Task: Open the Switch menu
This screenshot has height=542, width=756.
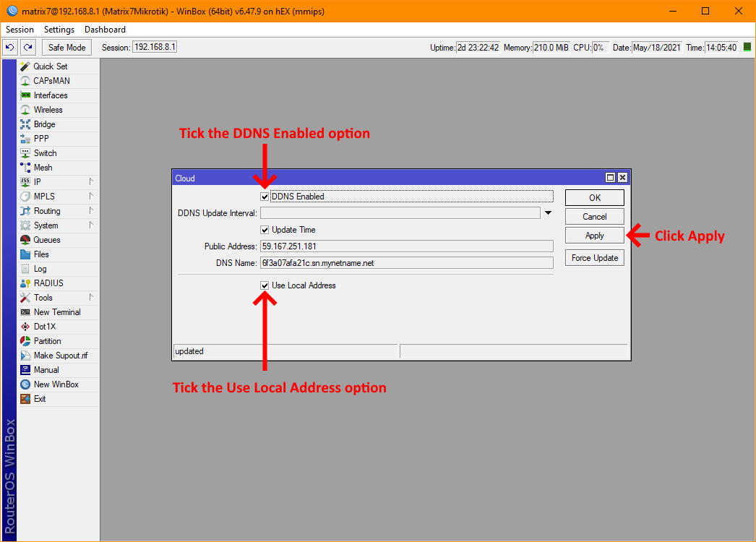Action: (x=58, y=153)
